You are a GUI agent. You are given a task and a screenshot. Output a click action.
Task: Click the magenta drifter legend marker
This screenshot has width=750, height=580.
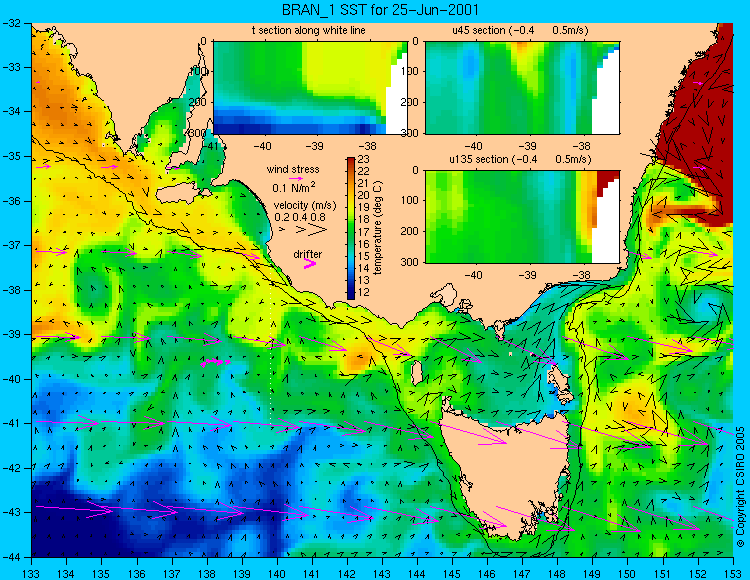(310, 264)
